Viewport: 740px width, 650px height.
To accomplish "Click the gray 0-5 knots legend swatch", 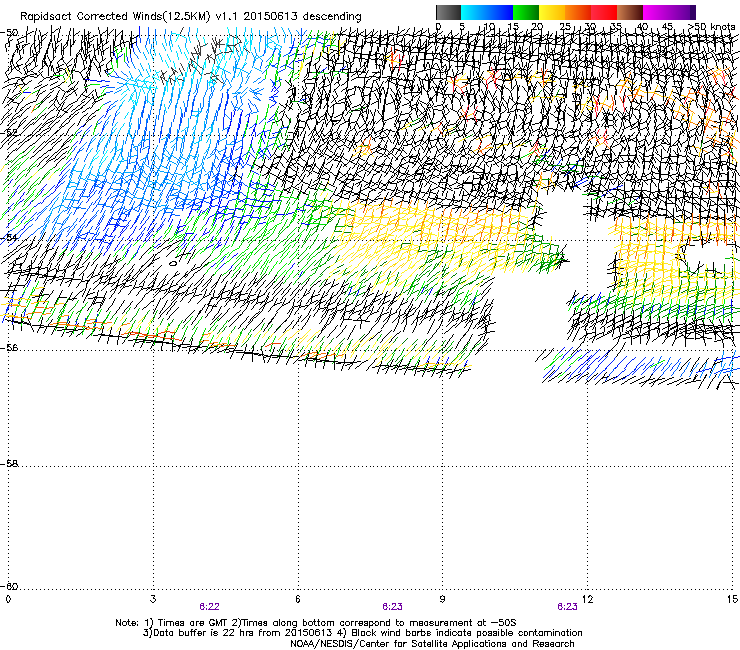I will [448, 12].
